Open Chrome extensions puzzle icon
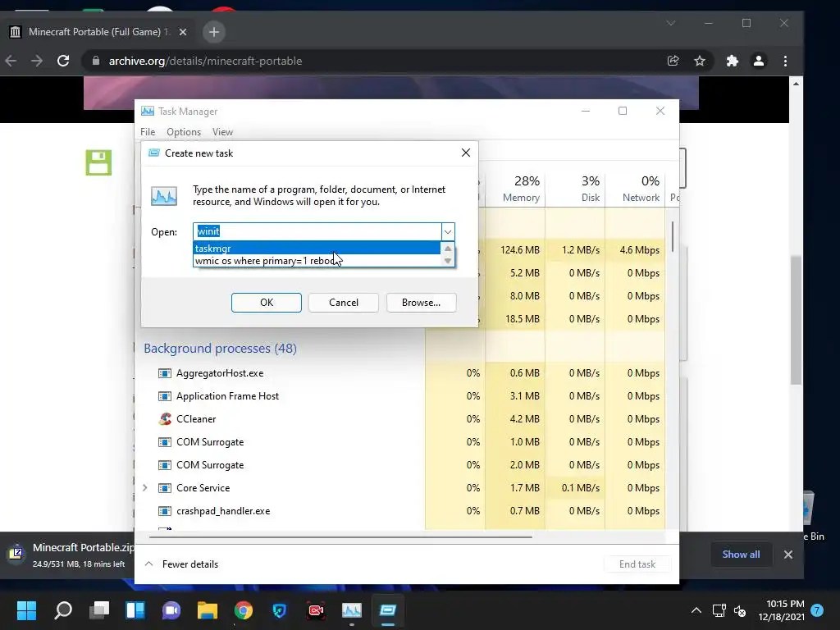 [x=733, y=61]
